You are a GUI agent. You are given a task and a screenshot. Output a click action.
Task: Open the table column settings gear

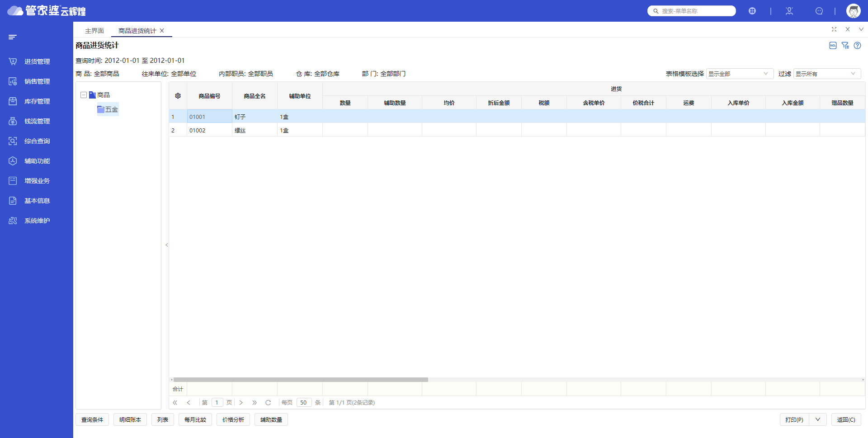click(x=178, y=96)
